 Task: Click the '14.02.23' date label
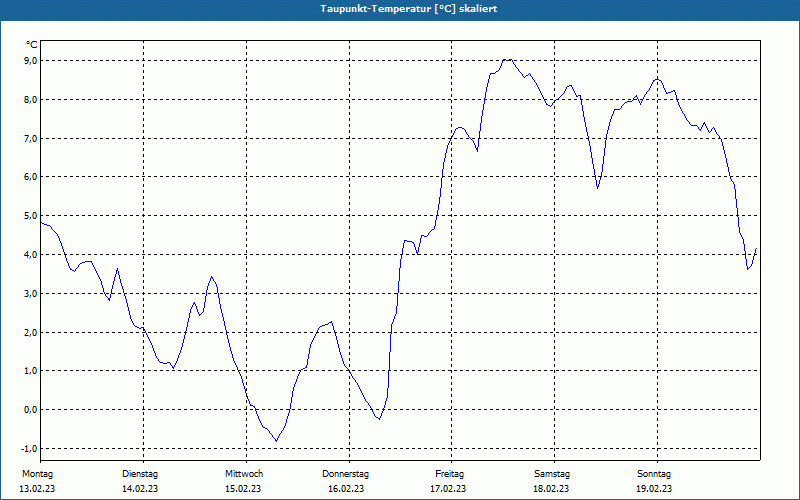(x=140, y=489)
